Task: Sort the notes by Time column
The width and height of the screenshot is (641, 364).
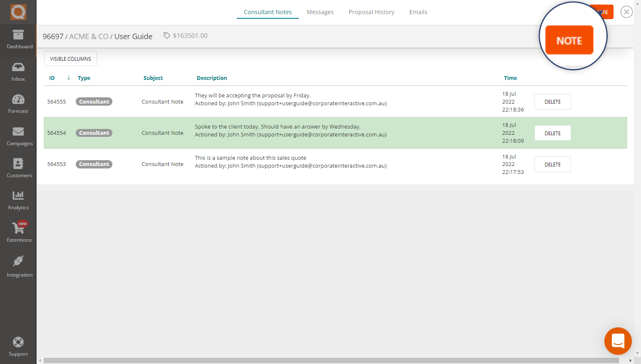Action: [510, 78]
